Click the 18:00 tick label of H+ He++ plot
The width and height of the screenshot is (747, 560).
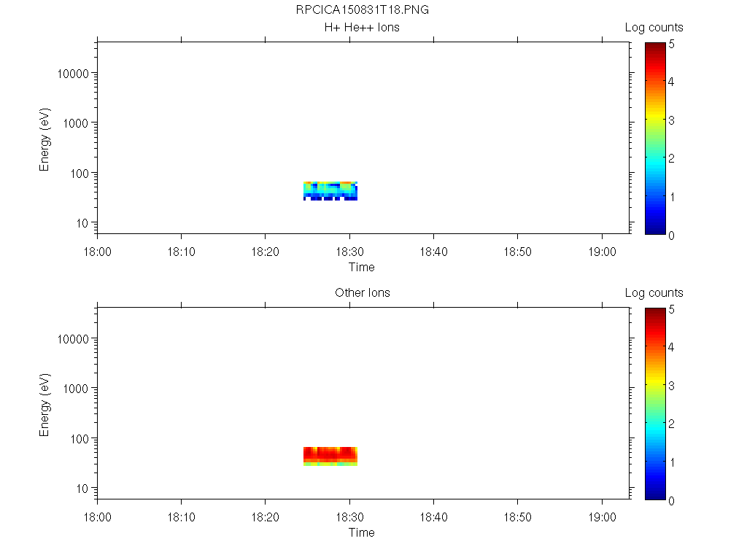pyautogui.click(x=97, y=252)
